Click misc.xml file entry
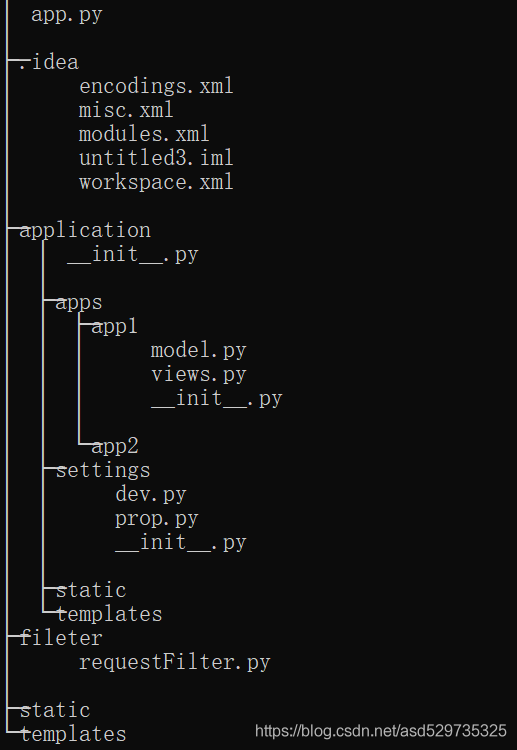Viewport: 517px width, 750px height. [x=126, y=110]
